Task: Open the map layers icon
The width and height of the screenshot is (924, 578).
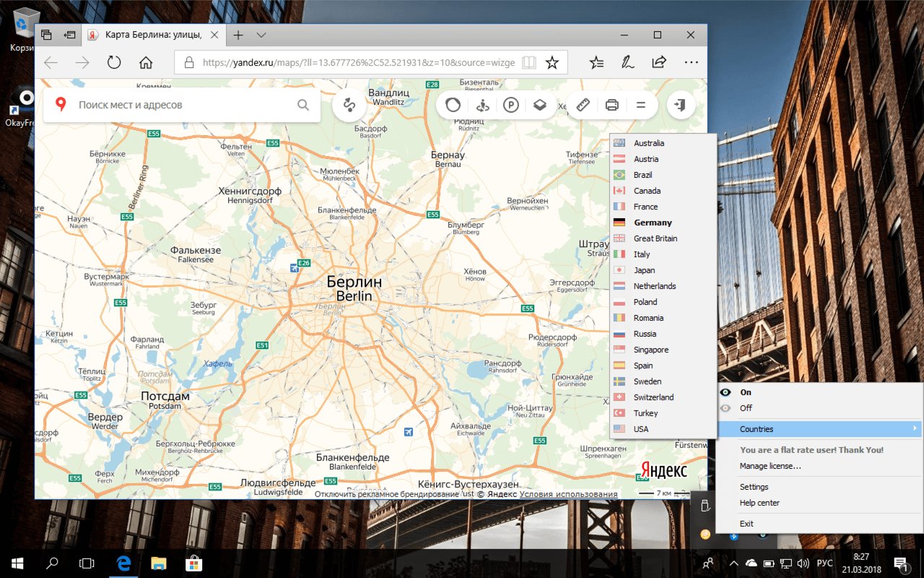Action: (540, 105)
